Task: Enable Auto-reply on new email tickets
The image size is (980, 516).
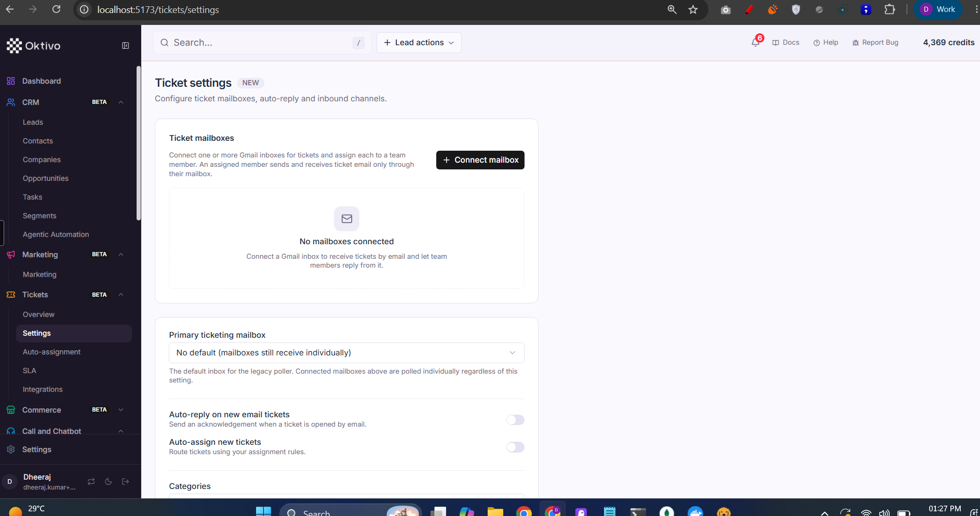Action: 515,420
